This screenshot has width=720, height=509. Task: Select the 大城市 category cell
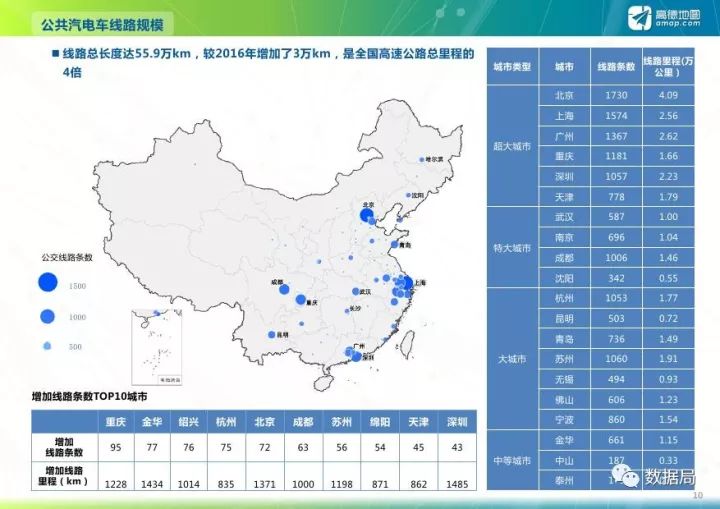[512, 359]
